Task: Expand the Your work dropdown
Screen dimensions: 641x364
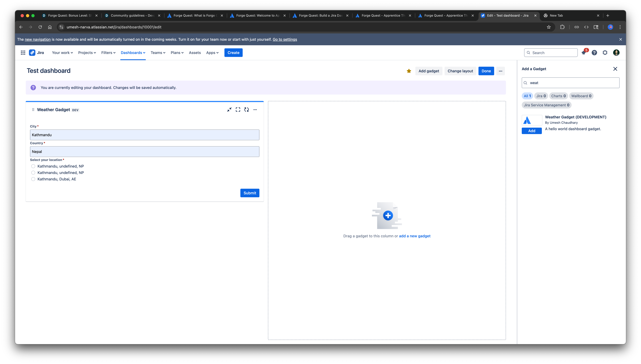Action: click(62, 52)
